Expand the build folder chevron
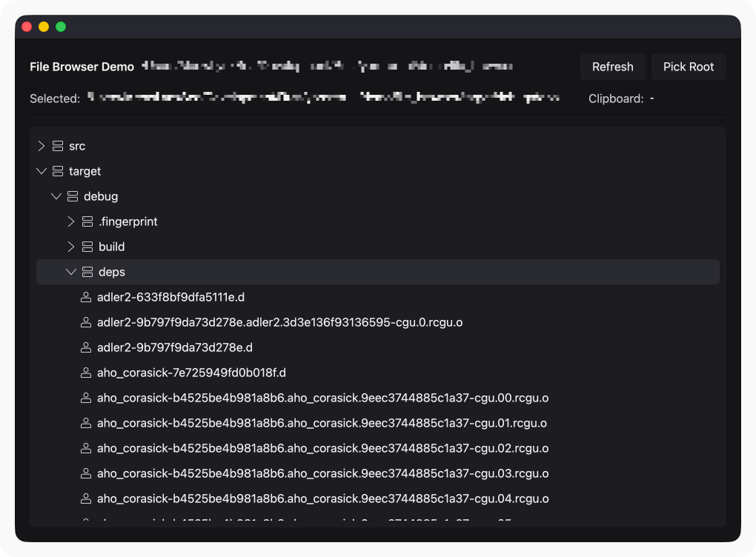Image resolution: width=756 pixels, height=557 pixels. click(71, 247)
